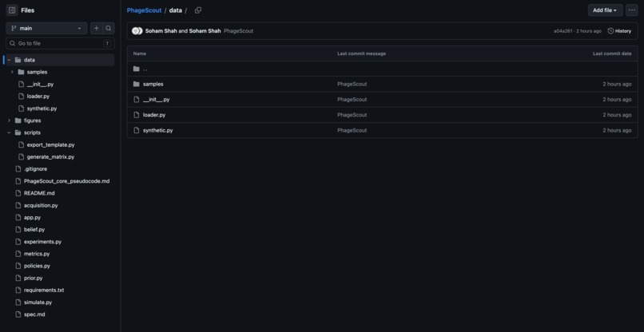Select figures folder in the tree
Viewport: 644px width, 332px height.
pyautogui.click(x=33, y=121)
